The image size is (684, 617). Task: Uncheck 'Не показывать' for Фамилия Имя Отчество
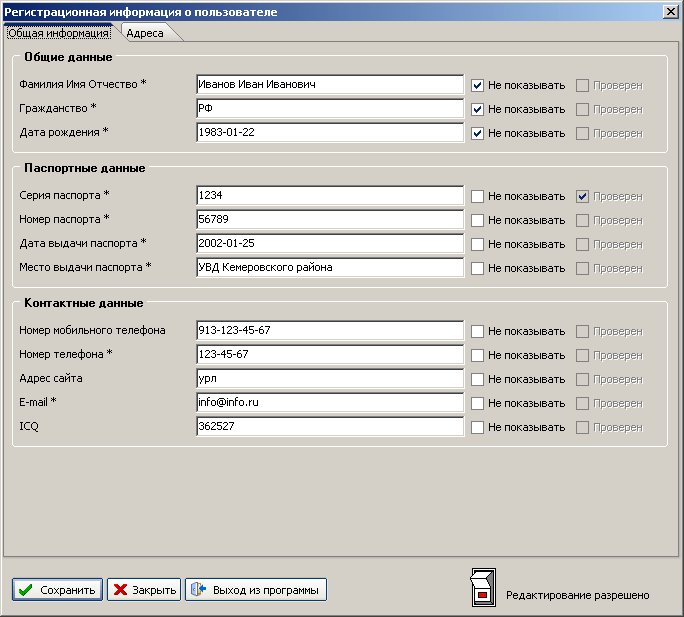[478, 85]
